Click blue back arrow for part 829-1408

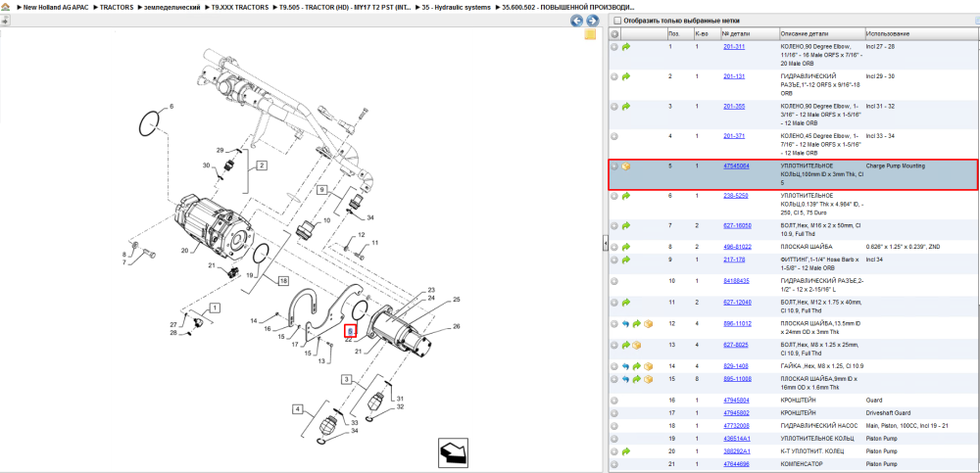pos(625,366)
